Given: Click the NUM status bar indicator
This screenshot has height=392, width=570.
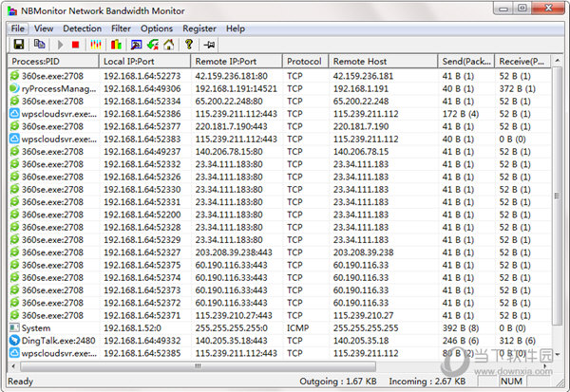Looking at the screenshot, I should tap(511, 382).
